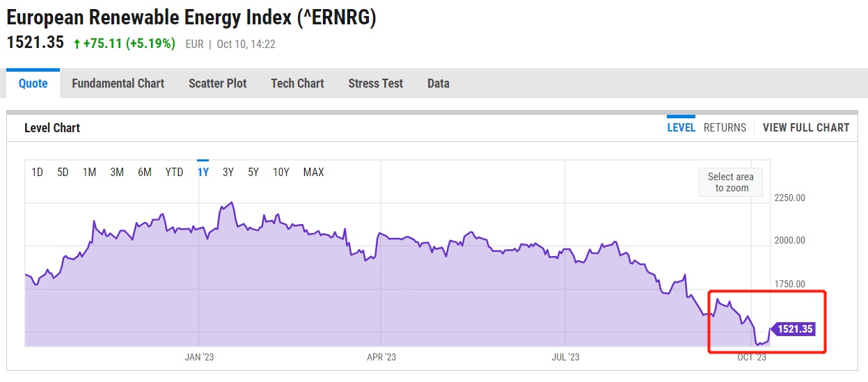The height and width of the screenshot is (382, 868).
Task: Set chart range to 3M
Action: (117, 172)
